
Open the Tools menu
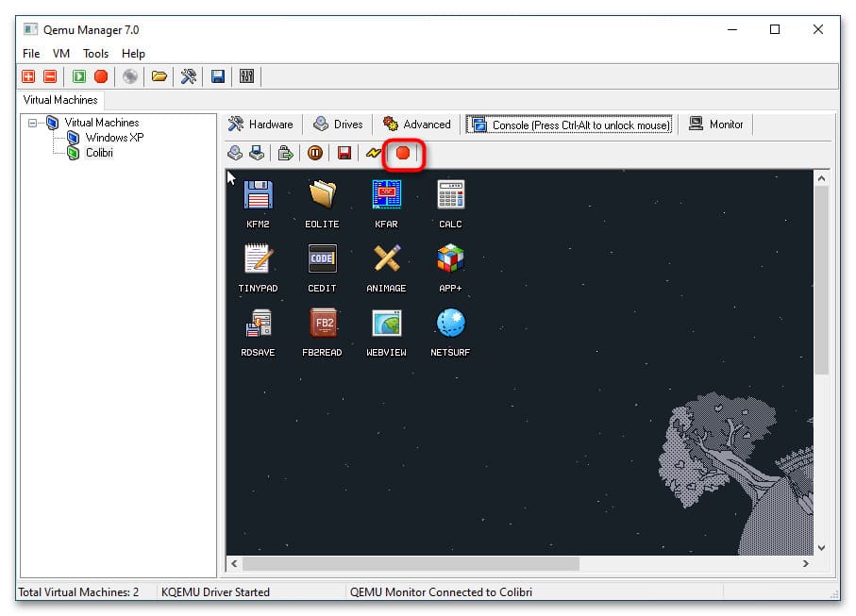[95, 54]
